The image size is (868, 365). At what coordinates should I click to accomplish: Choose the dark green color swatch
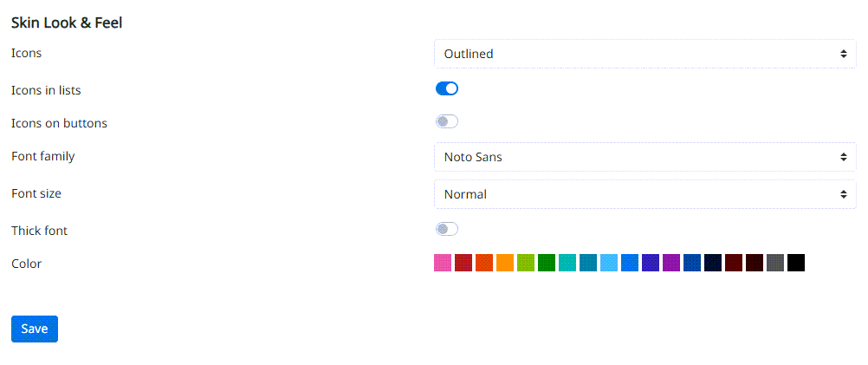(547, 263)
